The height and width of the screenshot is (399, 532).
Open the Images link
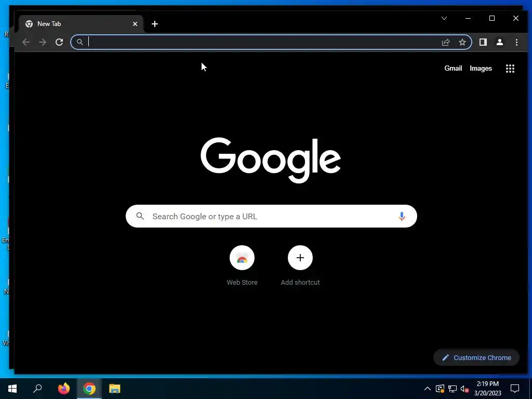coord(481,68)
